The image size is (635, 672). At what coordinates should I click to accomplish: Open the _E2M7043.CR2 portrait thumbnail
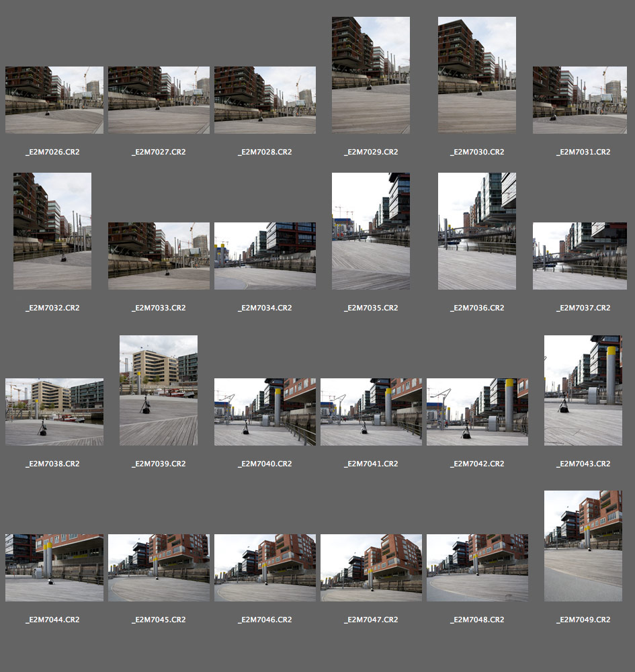click(x=583, y=390)
